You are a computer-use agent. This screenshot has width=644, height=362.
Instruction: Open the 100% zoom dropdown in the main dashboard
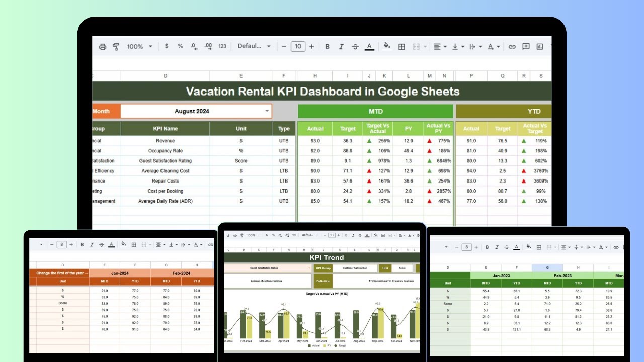coord(140,46)
